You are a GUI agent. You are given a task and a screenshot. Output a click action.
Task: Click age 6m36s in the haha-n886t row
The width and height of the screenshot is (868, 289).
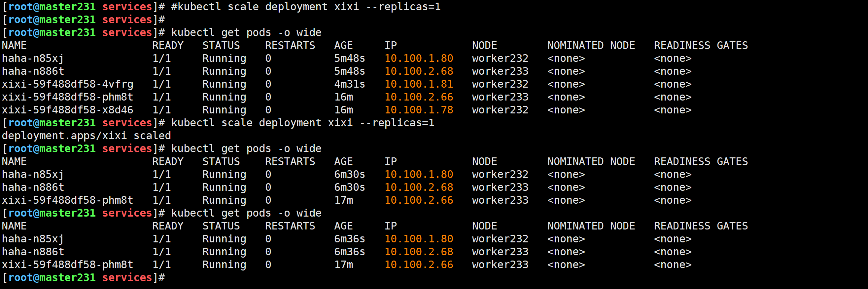tap(349, 252)
